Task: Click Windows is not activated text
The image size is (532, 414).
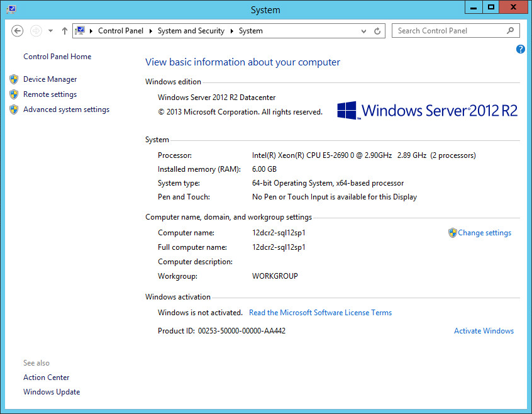Action: click(200, 313)
